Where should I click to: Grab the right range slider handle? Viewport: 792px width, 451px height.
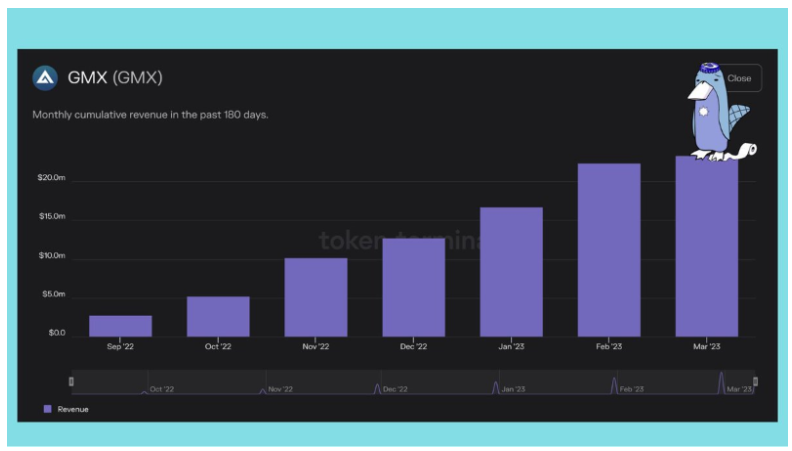click(756, 381)
